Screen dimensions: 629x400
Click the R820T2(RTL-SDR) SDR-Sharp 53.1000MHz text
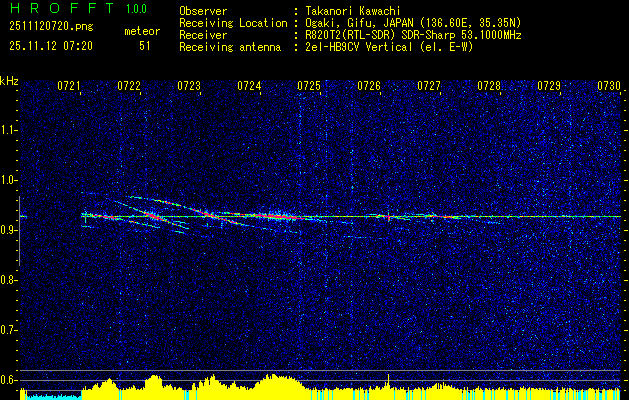(x=413, y=35)
